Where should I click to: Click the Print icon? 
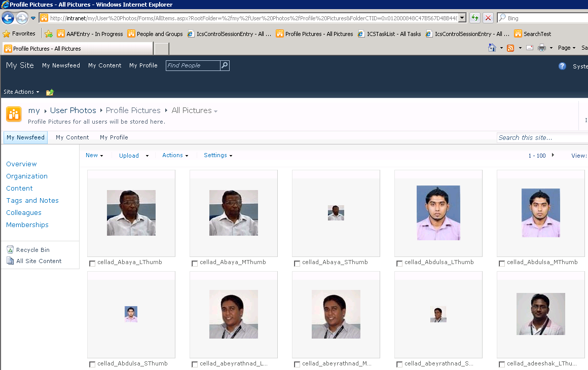point(541,47)
